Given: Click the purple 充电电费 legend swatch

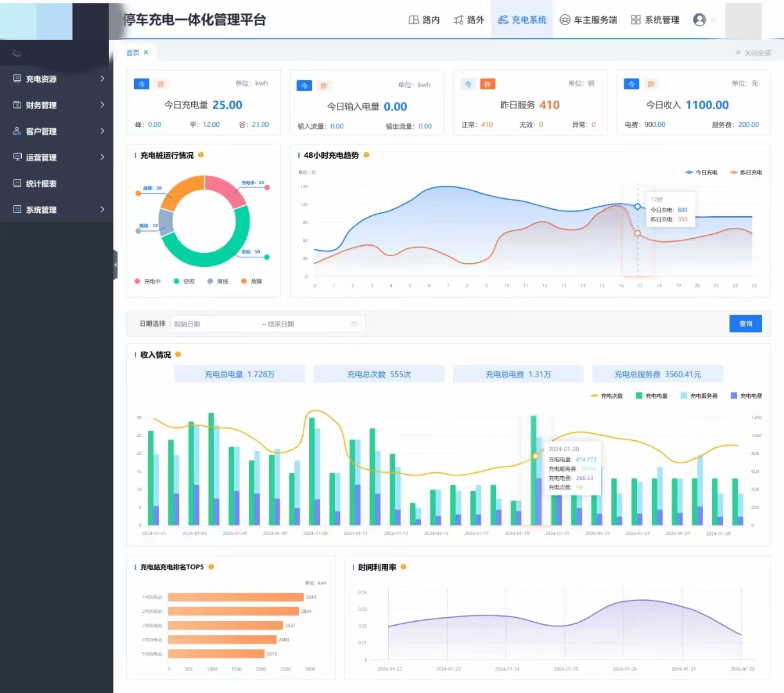Looking at the screenshot, I should (733, 396).
